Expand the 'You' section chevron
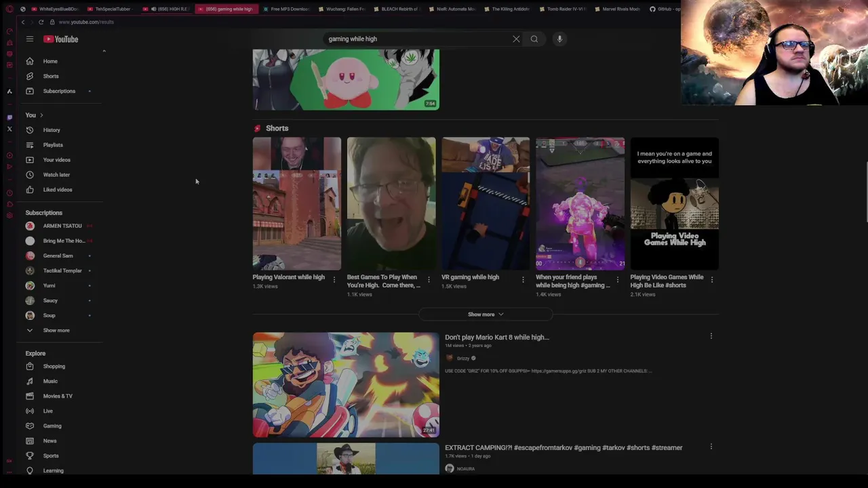 41,115
